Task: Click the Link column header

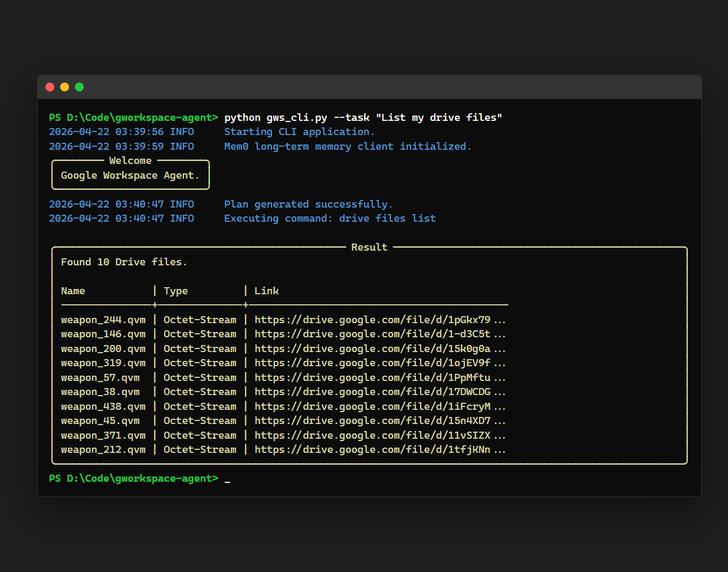Action: click(x=267, y=291)
